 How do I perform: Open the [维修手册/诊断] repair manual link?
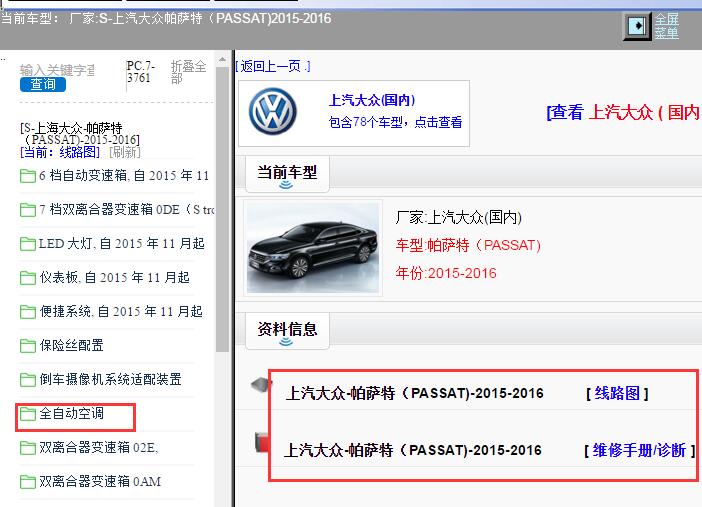click(x=639, y=450)
